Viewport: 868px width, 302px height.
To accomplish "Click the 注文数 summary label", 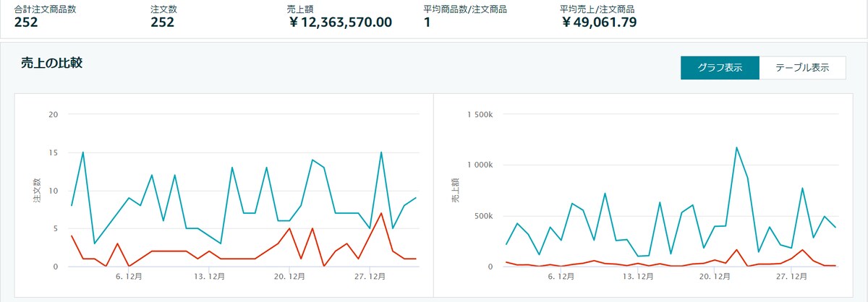I will [x=163, y=9].
